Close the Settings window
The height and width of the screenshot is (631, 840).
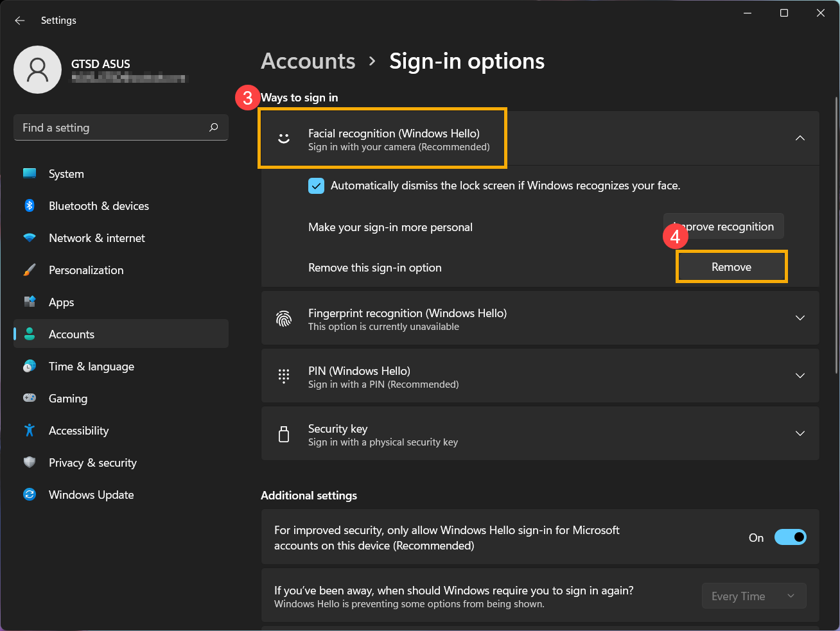click(x=821, y=13)
